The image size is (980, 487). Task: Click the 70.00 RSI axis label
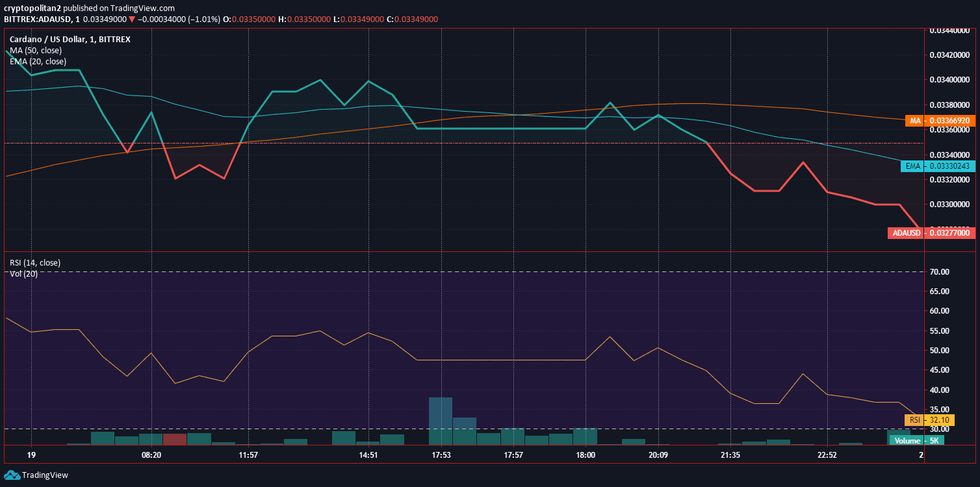(940, 271)
